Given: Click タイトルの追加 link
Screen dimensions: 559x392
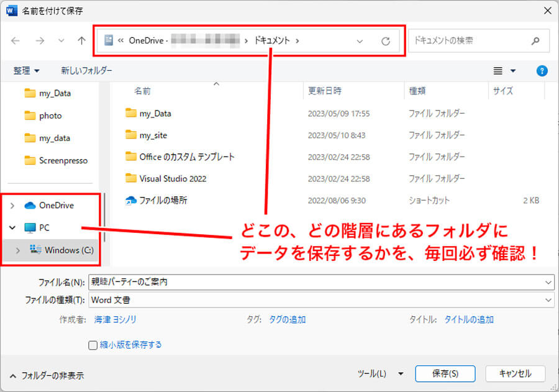Looking at the screenshot, I should point(469,319).
